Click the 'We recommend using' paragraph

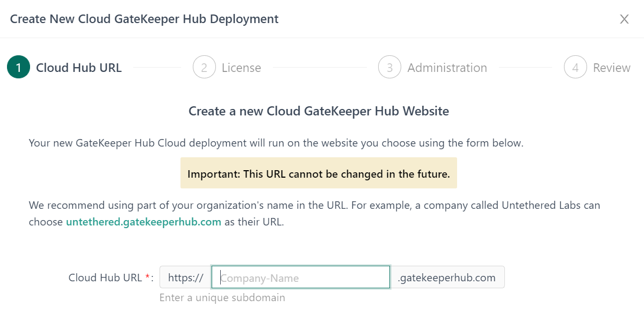tap(314, 206)
